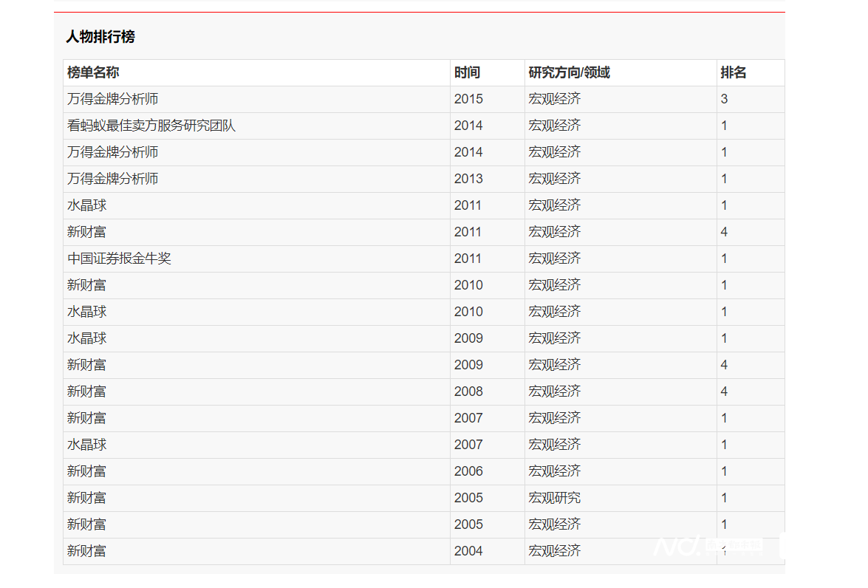868x588 pixels.
Task: Click the 研究方向/领域 column header
Action: pos(569,72)
